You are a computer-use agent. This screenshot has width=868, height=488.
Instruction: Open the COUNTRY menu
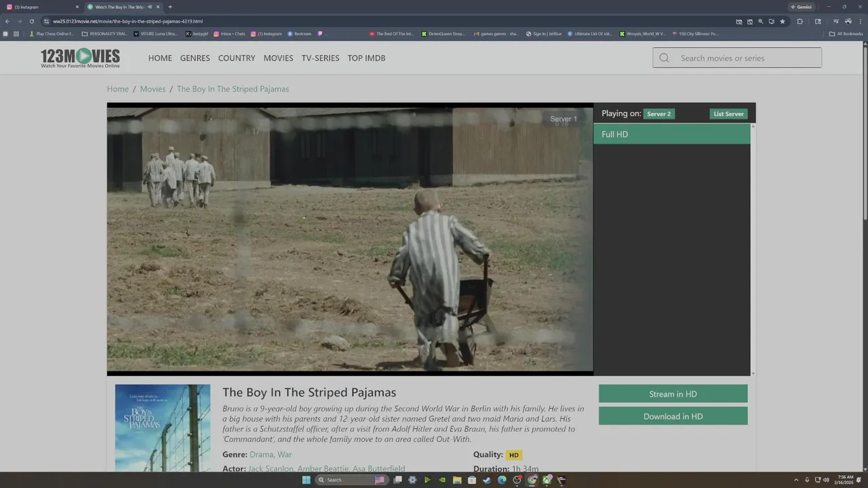(237, 58)
